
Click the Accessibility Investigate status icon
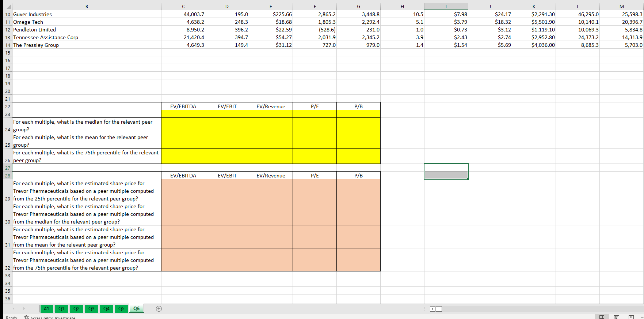50,317
